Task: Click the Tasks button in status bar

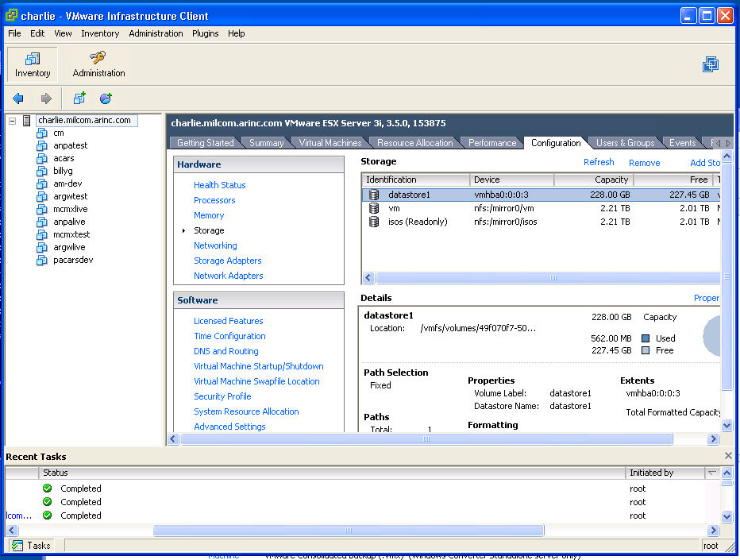Action: click(31, 546)
